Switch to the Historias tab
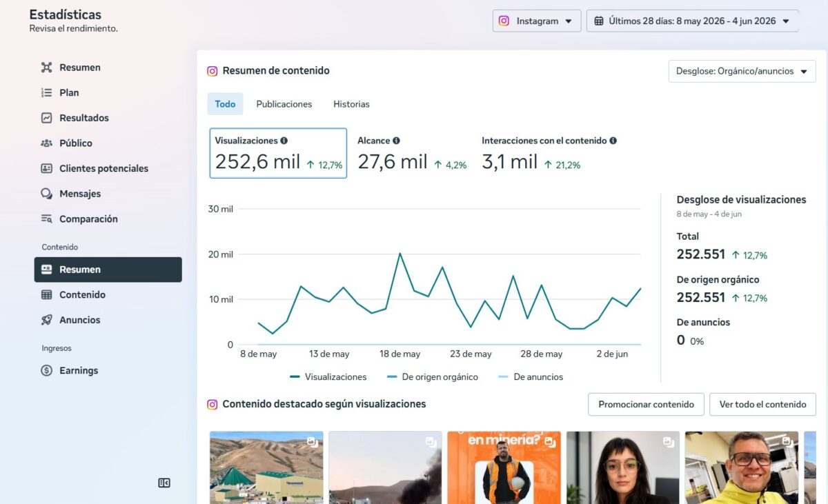The image size is (828, 504). [x=352, y=104]
